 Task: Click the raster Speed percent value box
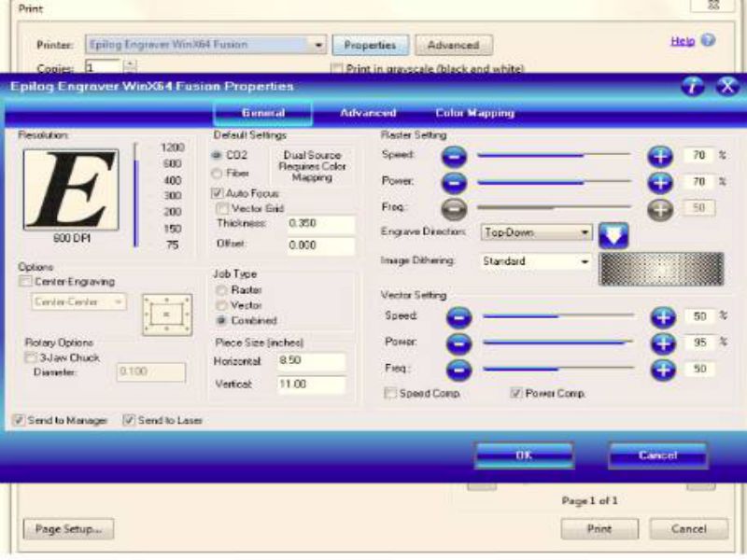coord(698,155)
